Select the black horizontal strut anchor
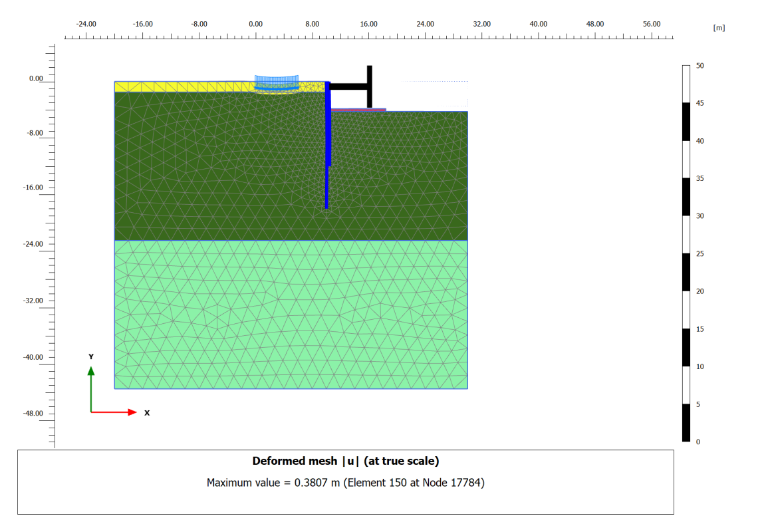This screenshot has width=766, height=532. 348,86
